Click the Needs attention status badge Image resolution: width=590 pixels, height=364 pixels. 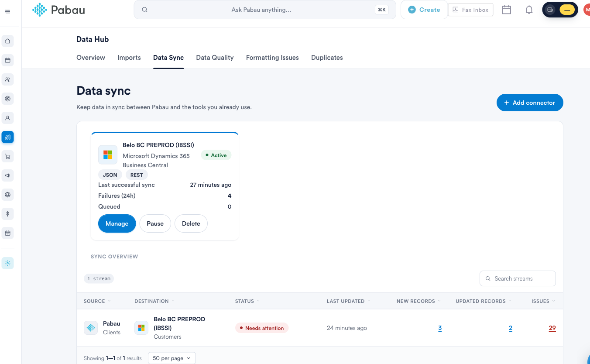coord(262,328)
